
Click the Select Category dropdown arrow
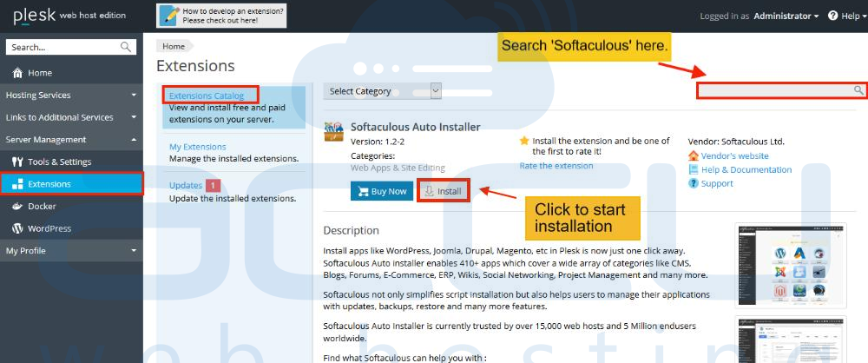pyautogui.click(x=437, y=91)
